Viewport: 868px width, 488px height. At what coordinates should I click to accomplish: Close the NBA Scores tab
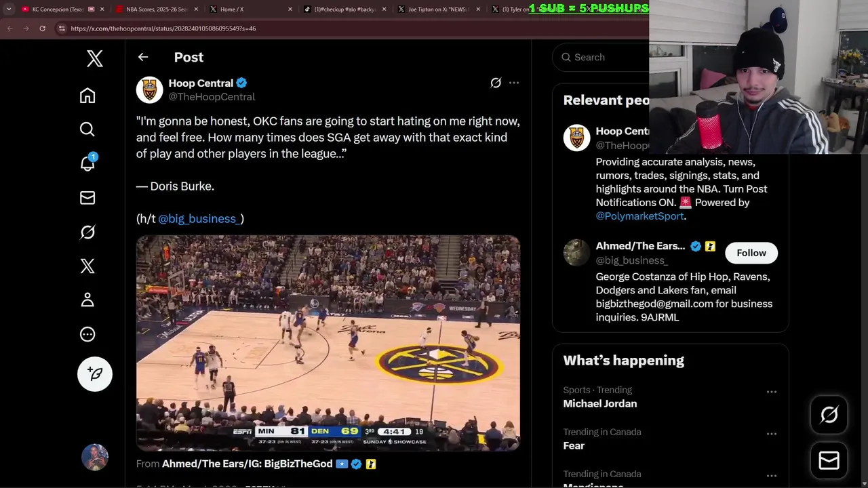pos(196,9)
